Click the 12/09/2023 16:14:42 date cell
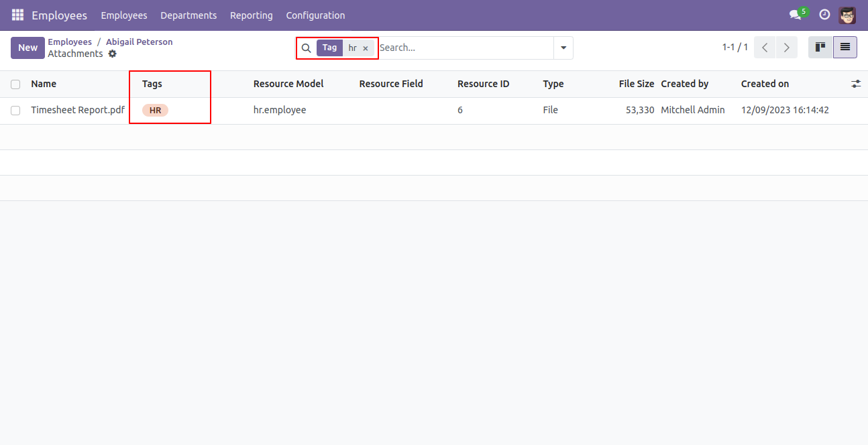 click(x=785, y=110)
